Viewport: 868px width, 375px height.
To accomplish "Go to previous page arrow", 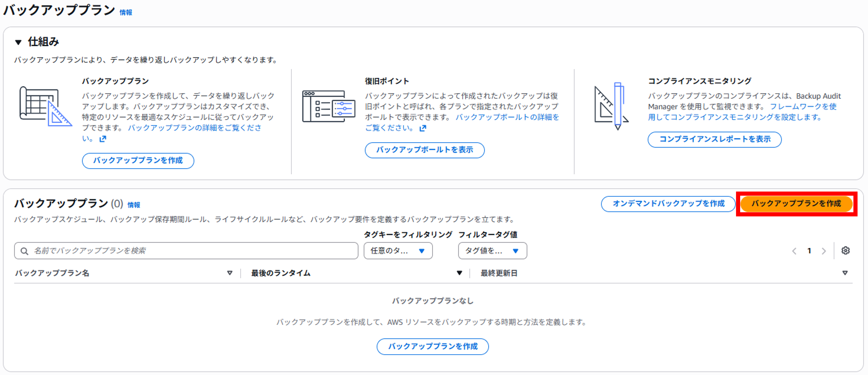I will click(794, 251).
